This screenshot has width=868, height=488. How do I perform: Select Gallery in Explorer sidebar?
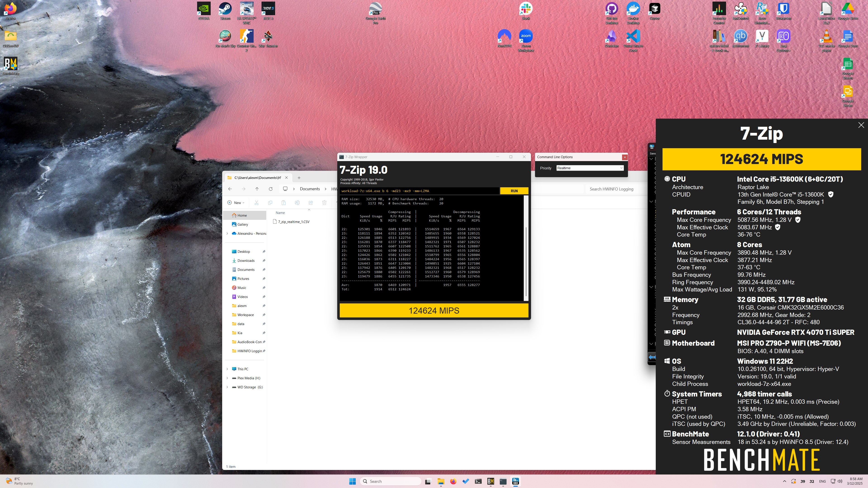click(245, 225)
